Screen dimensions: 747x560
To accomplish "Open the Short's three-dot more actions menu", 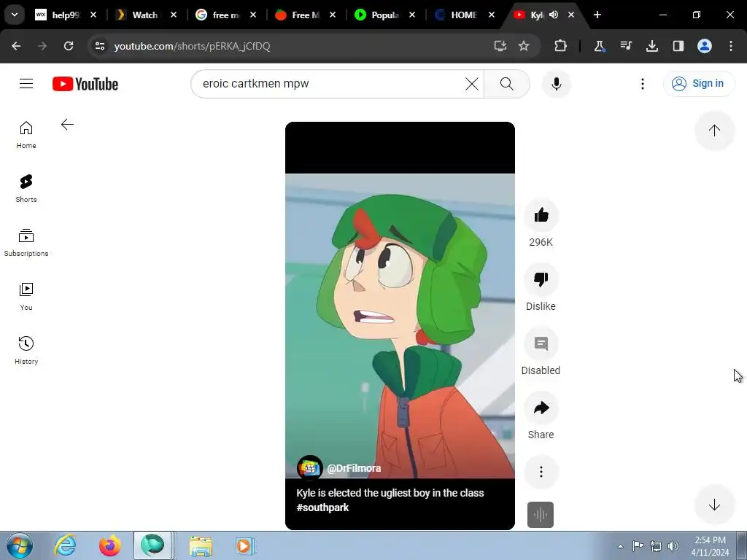I will [541, 472].
